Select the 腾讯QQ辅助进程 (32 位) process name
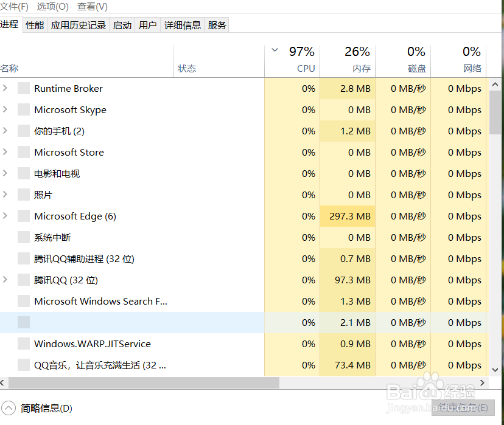 (84, 259)
